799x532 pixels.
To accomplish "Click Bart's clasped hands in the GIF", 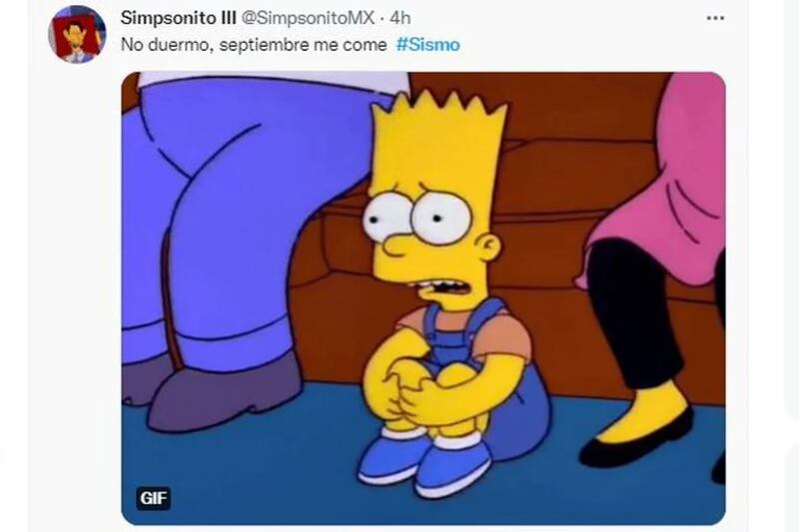I will 412,389.
